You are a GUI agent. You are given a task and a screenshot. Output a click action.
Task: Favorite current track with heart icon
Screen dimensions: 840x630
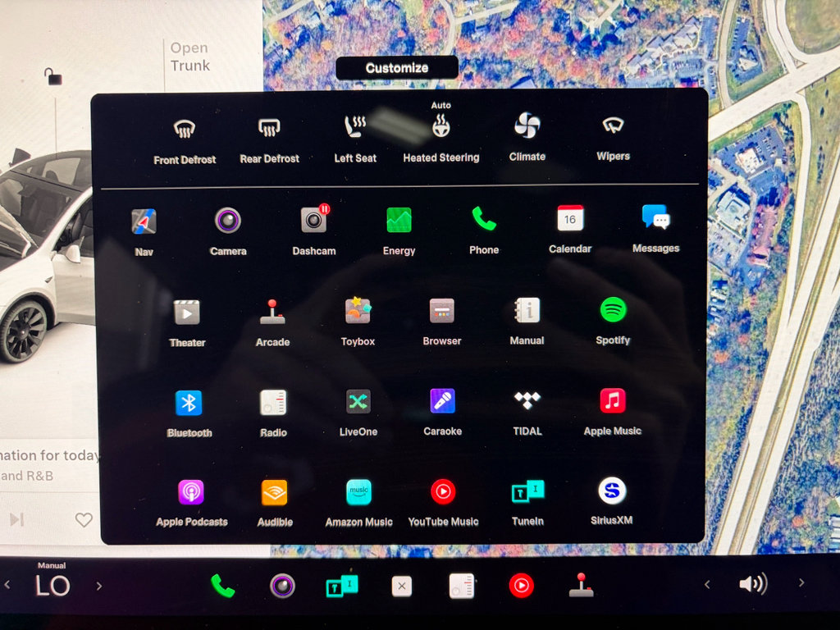[x=84, y=519]
